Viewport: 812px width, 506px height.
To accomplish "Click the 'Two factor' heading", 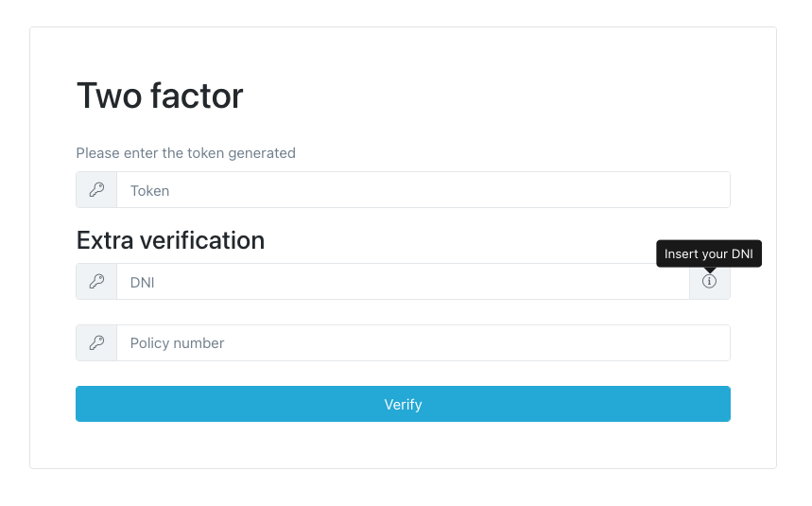I will point(160,96).
